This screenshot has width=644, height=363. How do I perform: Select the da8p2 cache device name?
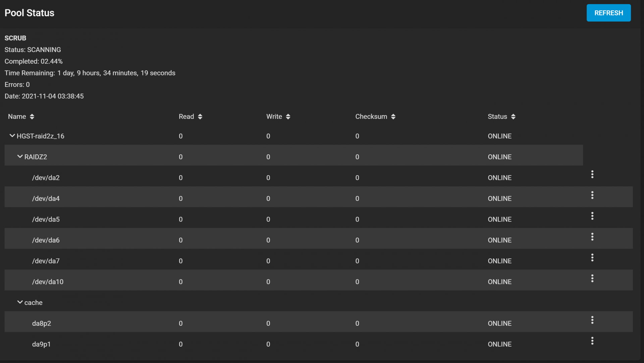coord(42,323)
